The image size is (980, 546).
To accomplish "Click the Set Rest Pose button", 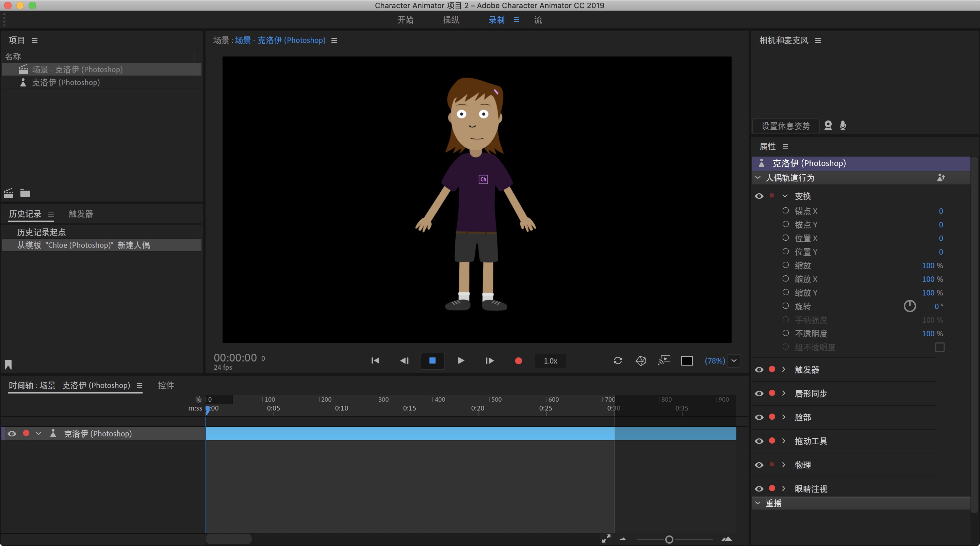I will [x=786, y=126].
